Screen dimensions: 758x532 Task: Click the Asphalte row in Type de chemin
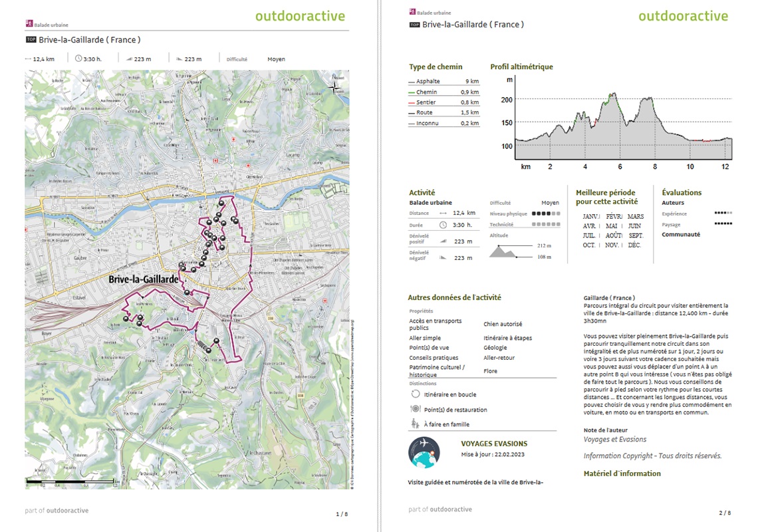click(x=443, y=81)
